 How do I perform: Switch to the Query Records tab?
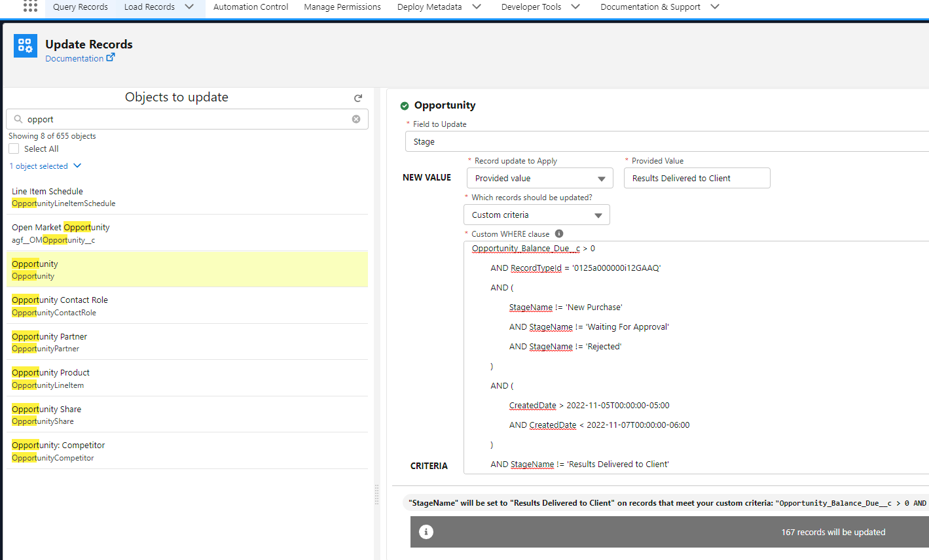click(x=80, y=7)
